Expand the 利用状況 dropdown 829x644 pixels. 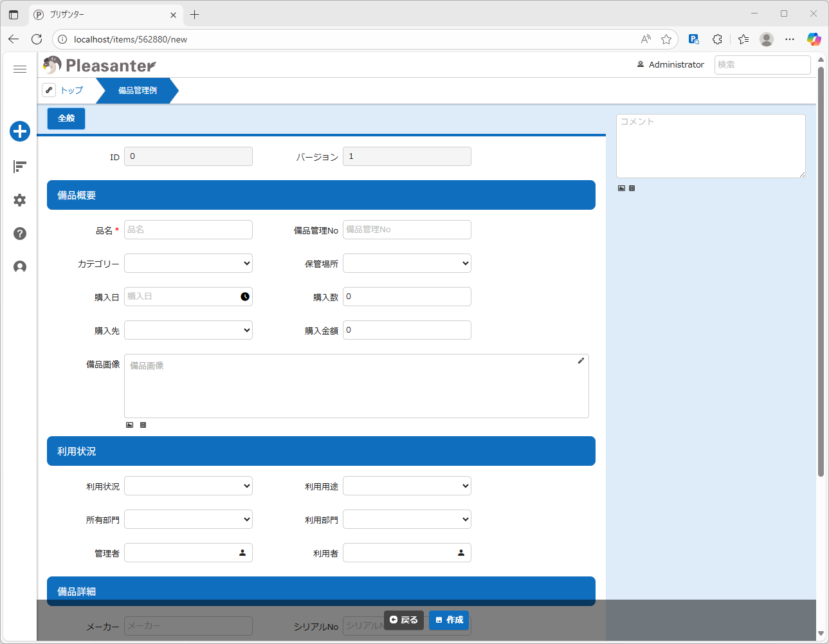188,486
